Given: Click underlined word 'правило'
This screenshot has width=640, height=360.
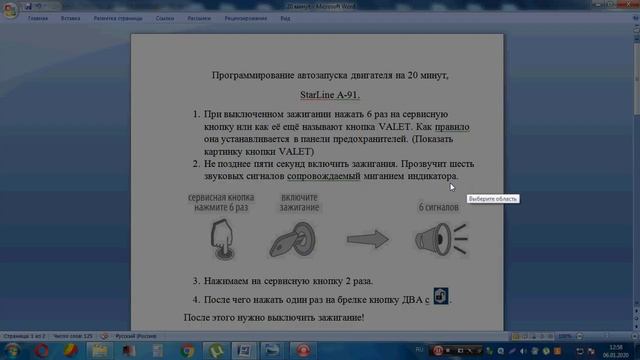Looking at the screenshot, I should pyautogui.click(x=452, y=127).
